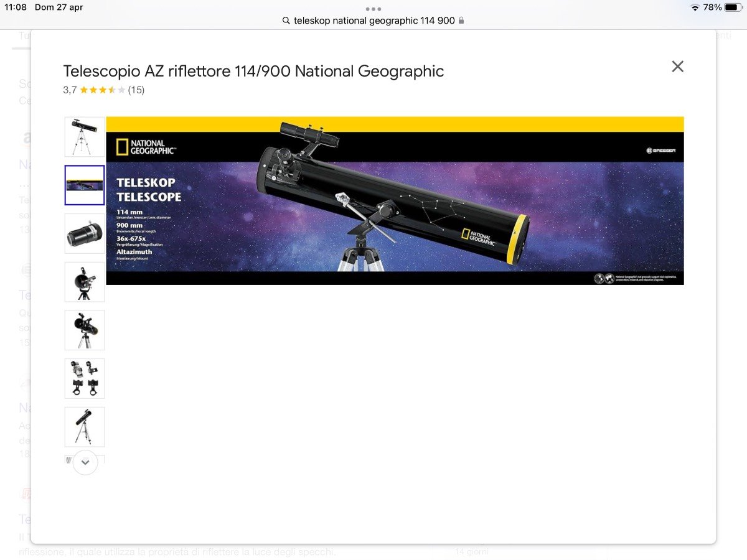Select the front view telescope thumbnail
Image resolution: width=747 pixels, height=560 pixels.
[85, 282]
